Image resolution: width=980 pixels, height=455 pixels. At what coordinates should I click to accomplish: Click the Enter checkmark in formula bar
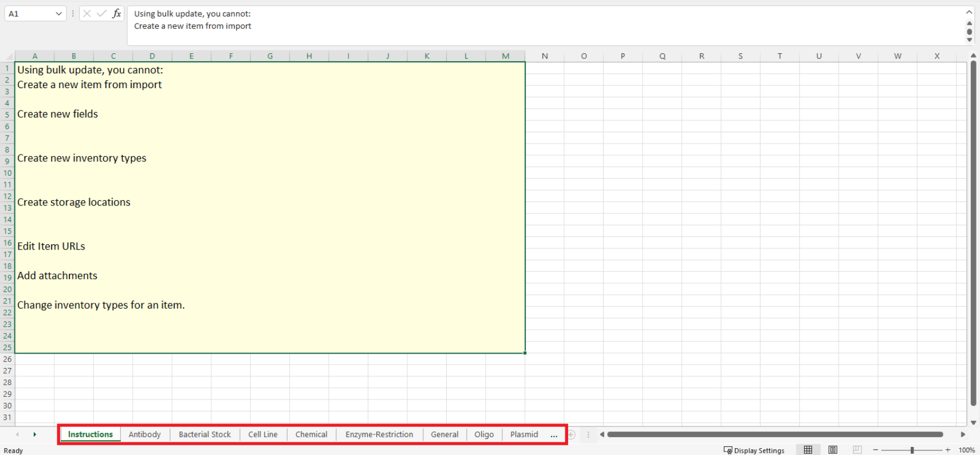point(101,14)
